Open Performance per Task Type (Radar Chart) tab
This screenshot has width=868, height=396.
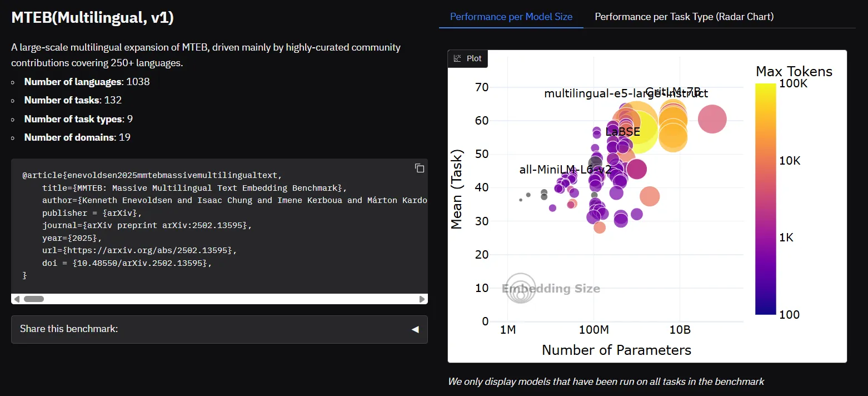684,17
